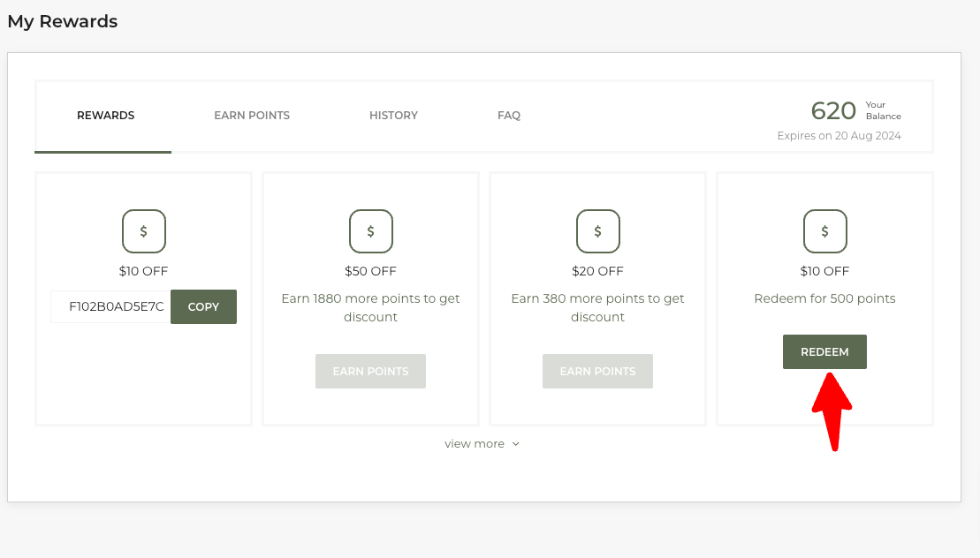Click the 620 points balance
Image resolution: width=980 pixels, height=558 pixels.
tap(833, 110)
